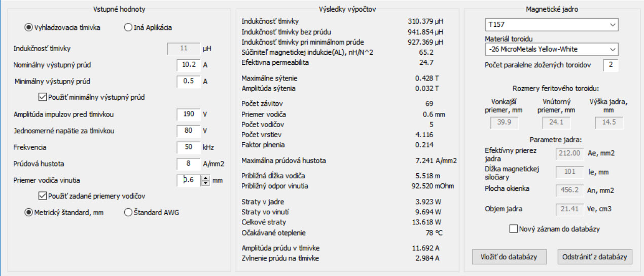
Task: Toggle Použiť zadané priemery vodičov checkbox
Action: point(43,196)
